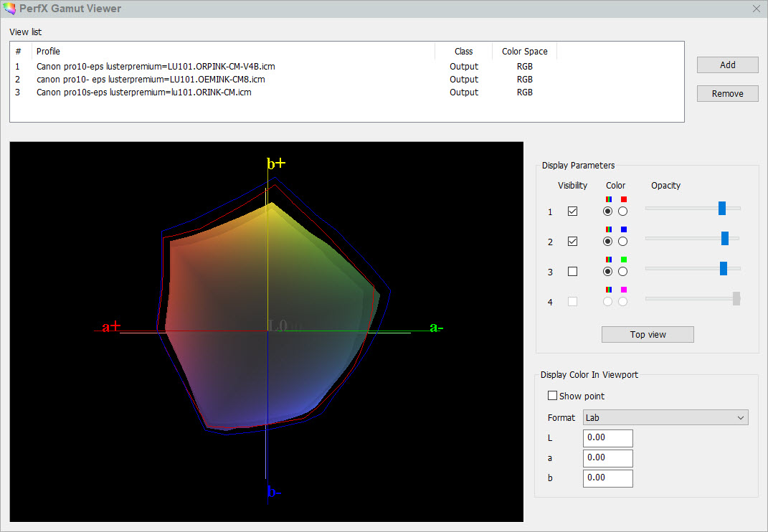Click the green color swatch for profile 3
Image resolution: width=768 pixels, height=532 pixels.
coord(623,260)
